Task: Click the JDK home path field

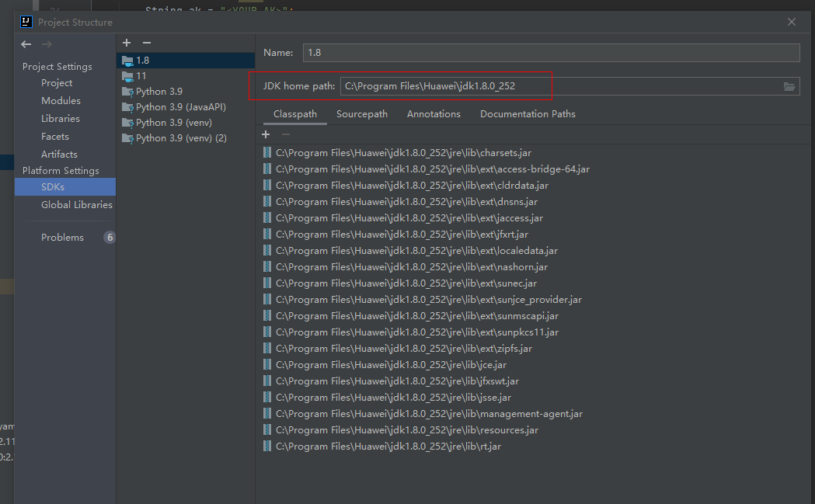Action: click(x=559, y=86)
